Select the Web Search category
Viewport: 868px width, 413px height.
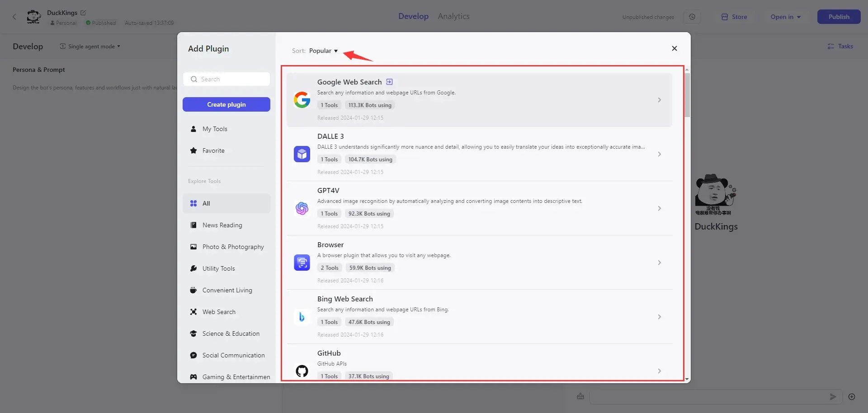pos(226,312)
